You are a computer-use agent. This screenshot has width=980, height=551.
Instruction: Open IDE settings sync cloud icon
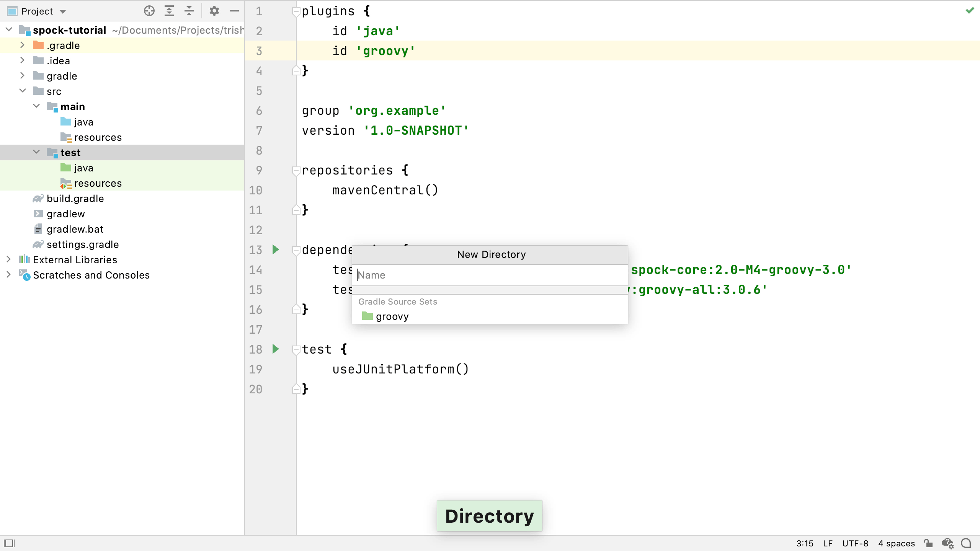947,543
